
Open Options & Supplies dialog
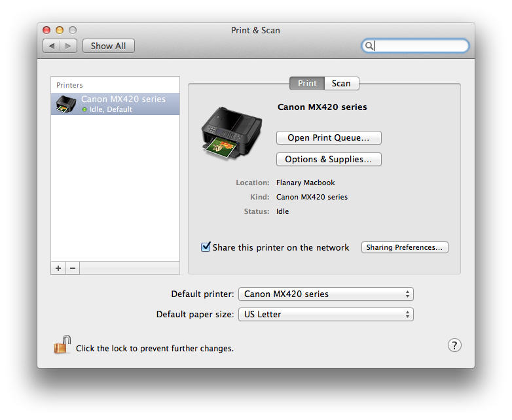329,159
